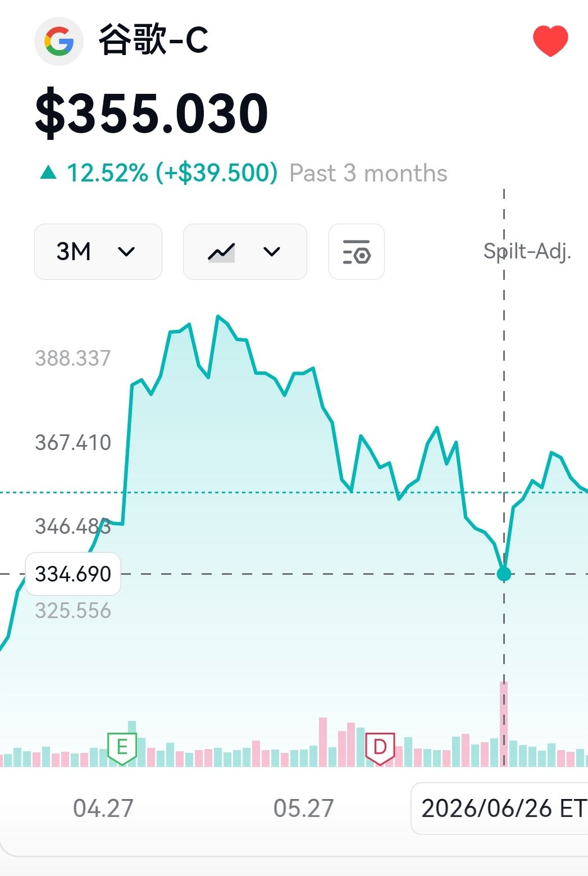The width and height of the screenshot is (588, 876).
Task: Tap the 334.690 crosshair price label
Action: [x=73, y=574]
